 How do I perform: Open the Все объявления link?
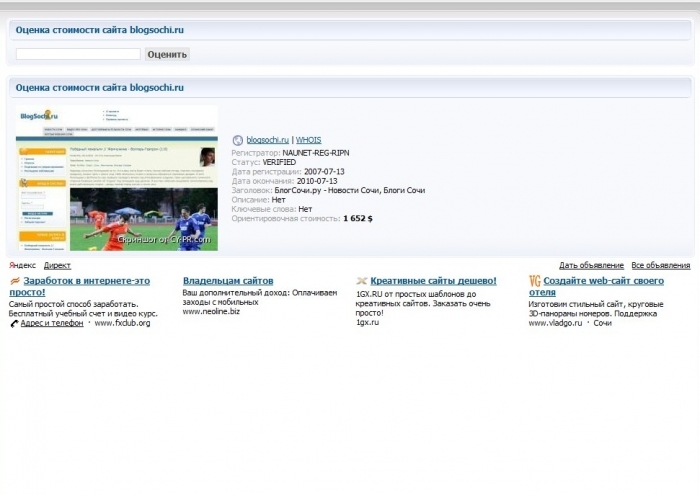660,266
